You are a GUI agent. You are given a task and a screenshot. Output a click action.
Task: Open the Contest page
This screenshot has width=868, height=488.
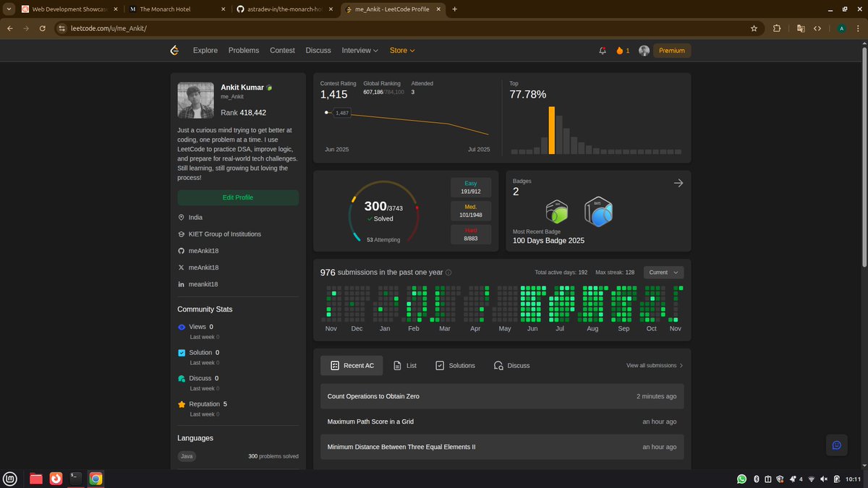tap(282, 51)
